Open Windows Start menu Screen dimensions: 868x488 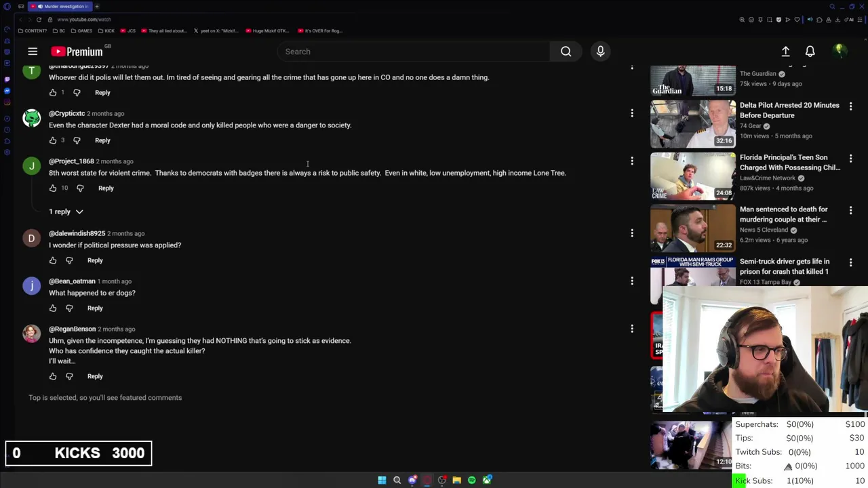[382, 480]
